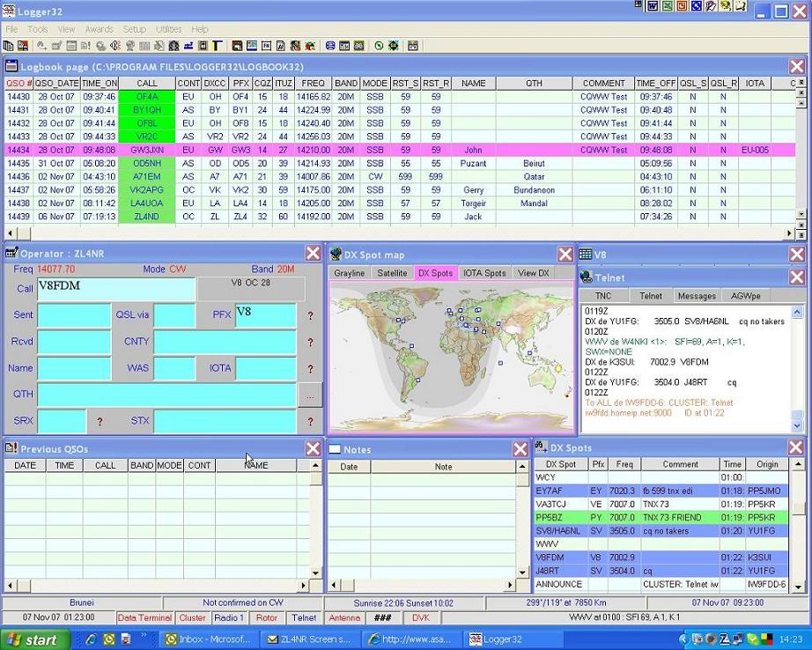Switch to the Inbox taskbar window

(208, 639)
